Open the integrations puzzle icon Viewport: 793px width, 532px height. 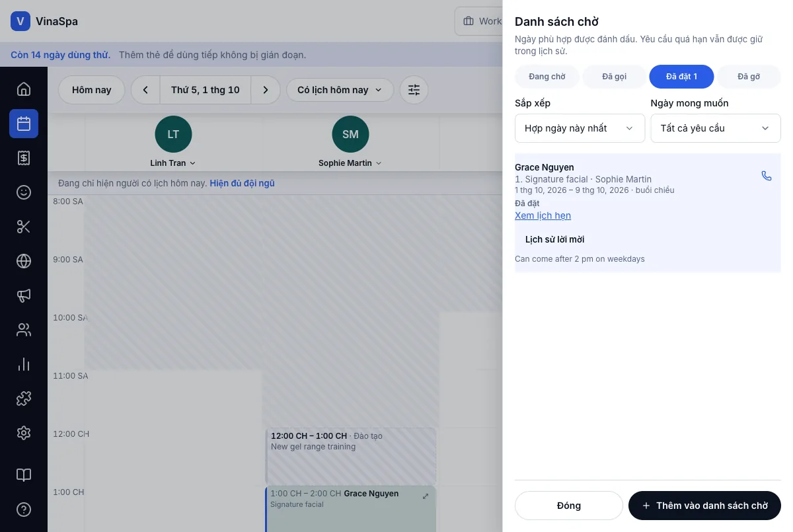click(x=24, y=399)
